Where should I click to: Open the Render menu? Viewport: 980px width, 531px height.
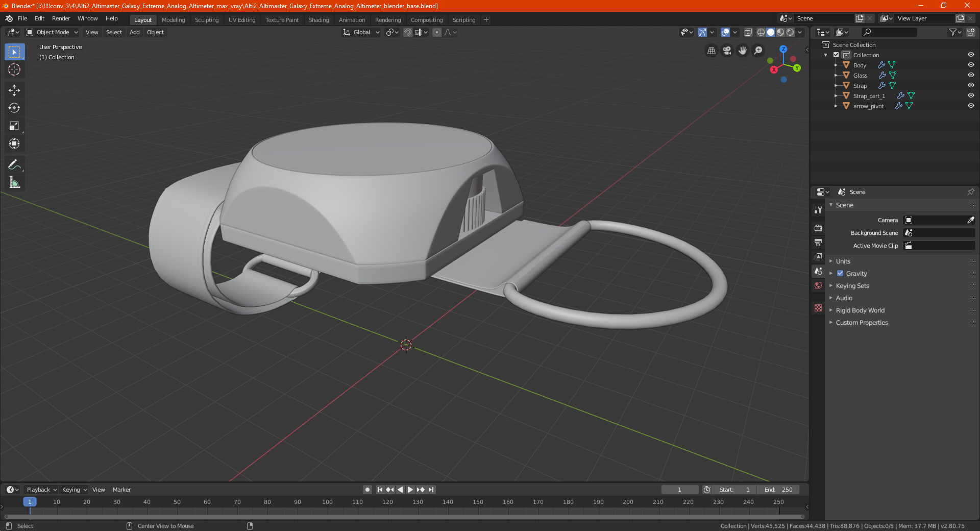61,18
